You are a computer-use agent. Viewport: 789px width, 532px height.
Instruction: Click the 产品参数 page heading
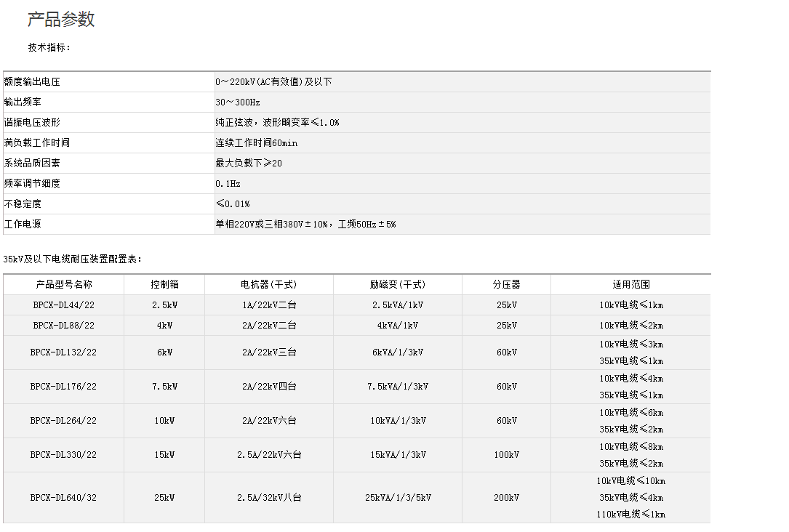click(61, 20)
